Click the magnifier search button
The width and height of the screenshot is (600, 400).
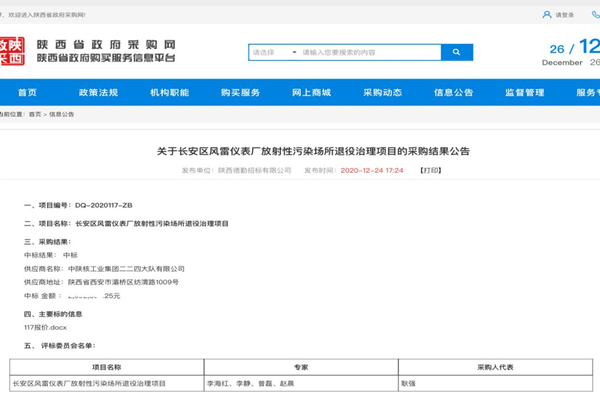(456, 52)
